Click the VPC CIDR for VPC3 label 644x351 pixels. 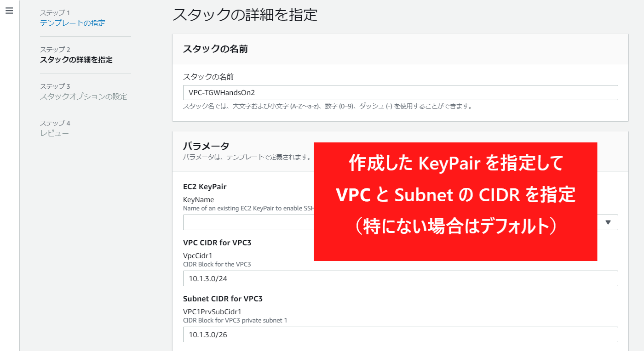(x=217, y=243)
